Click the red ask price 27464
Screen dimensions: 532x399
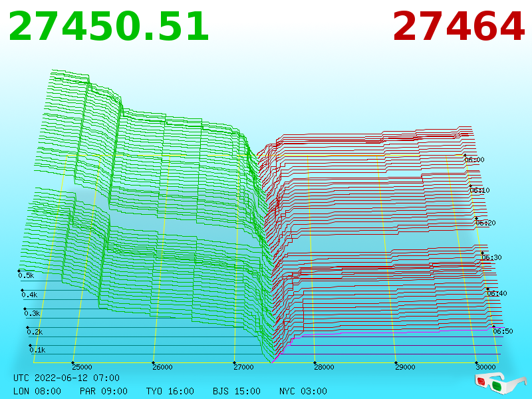(459, 27)
